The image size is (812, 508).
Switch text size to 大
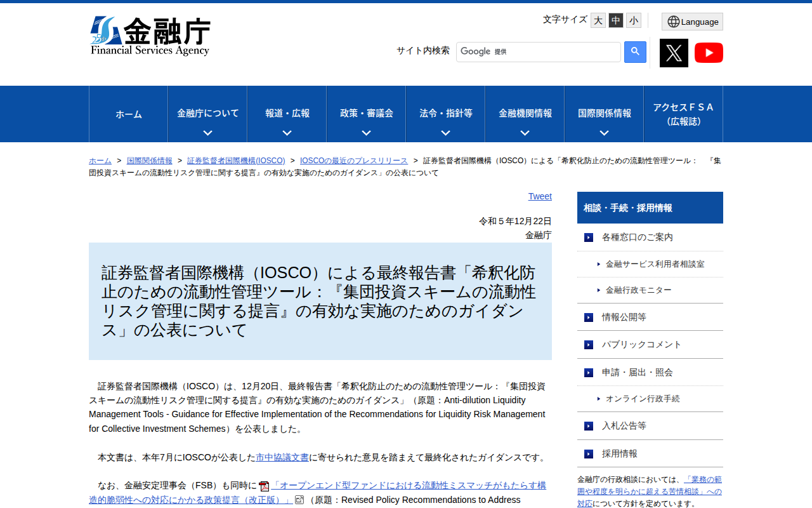[598, 20]
